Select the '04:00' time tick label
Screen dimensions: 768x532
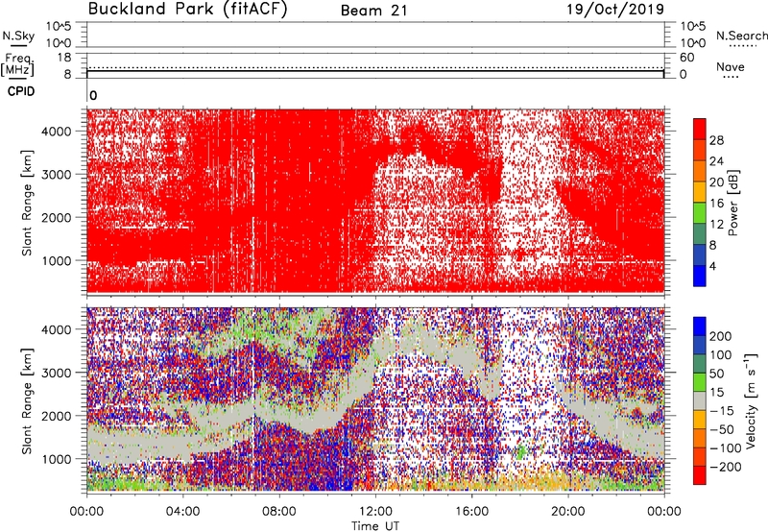[182, 512]
